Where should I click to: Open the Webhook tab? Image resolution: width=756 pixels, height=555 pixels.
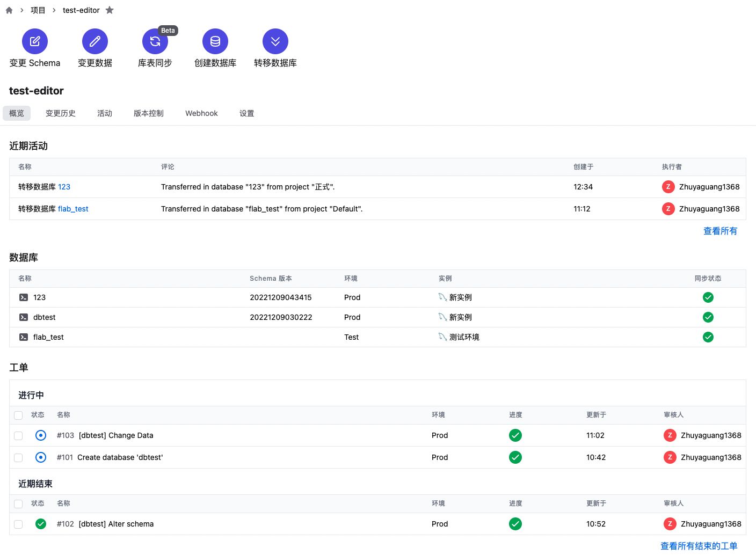[201, 113]
